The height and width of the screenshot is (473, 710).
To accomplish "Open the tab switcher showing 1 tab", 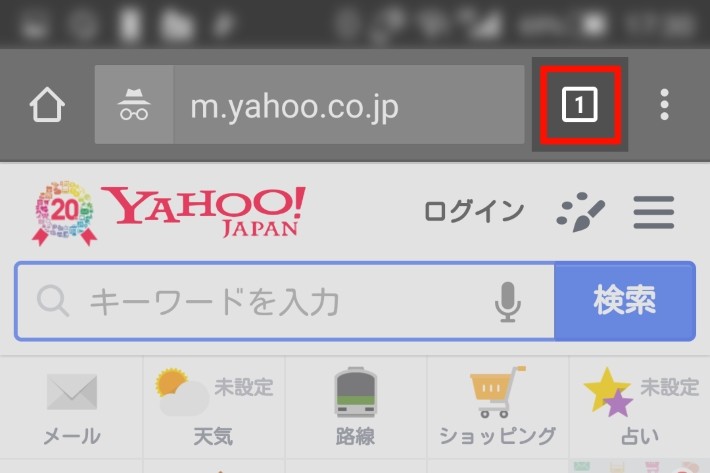I will pyautogui.click(x=580, y=105).
